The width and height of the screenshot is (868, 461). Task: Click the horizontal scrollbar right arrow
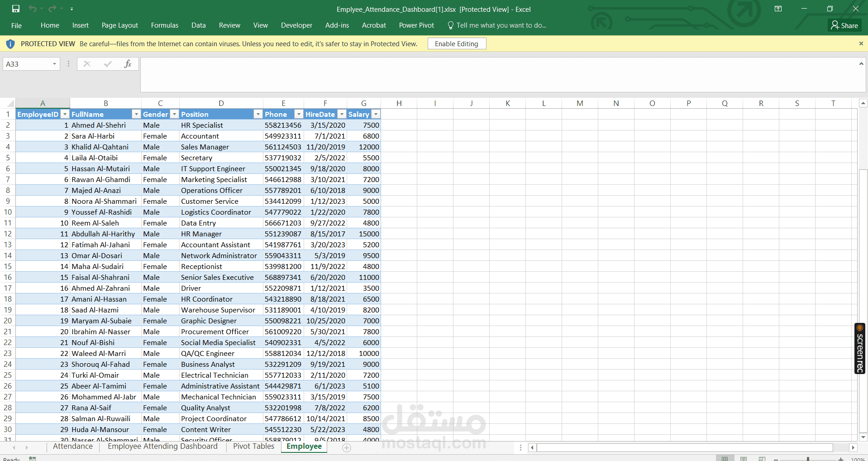point(853,448)
